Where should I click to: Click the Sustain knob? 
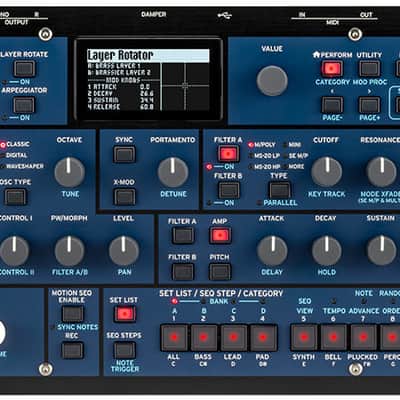[x=382, y=251]
